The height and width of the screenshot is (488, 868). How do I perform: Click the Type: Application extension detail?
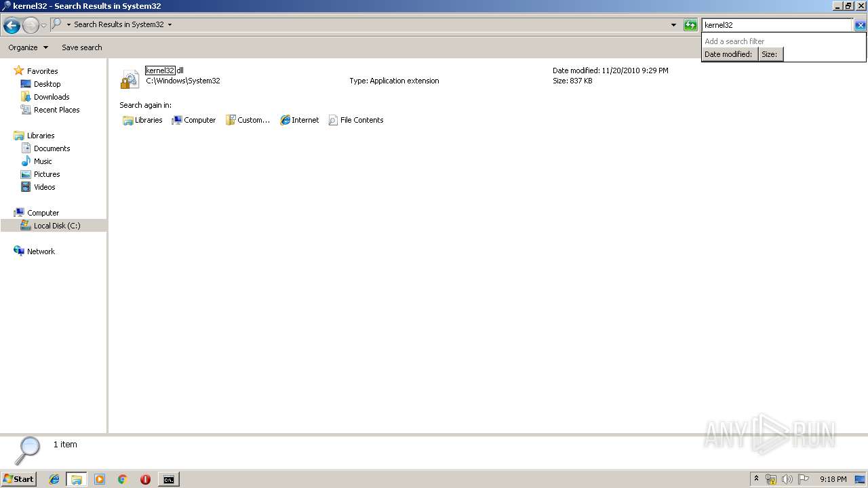394,81
